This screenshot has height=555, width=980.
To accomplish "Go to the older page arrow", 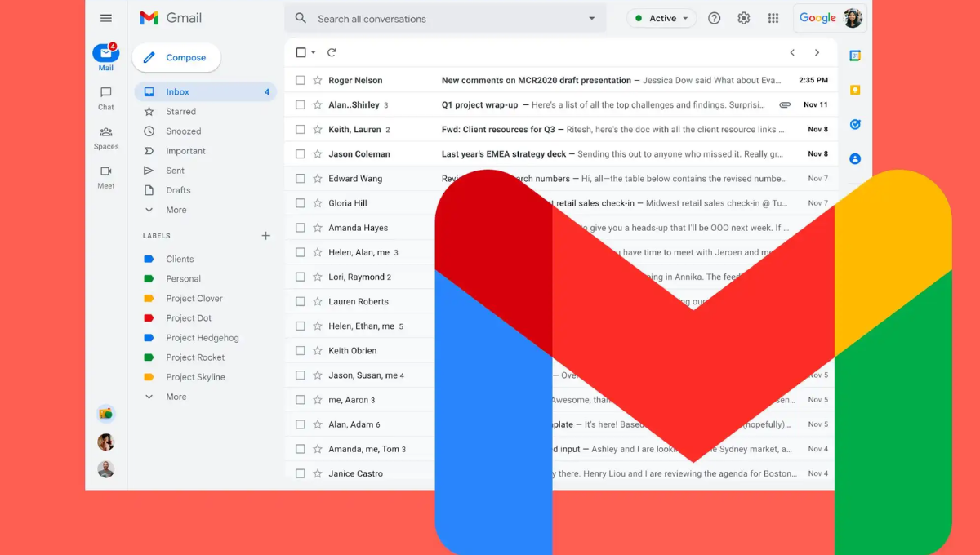I will 817,52.
